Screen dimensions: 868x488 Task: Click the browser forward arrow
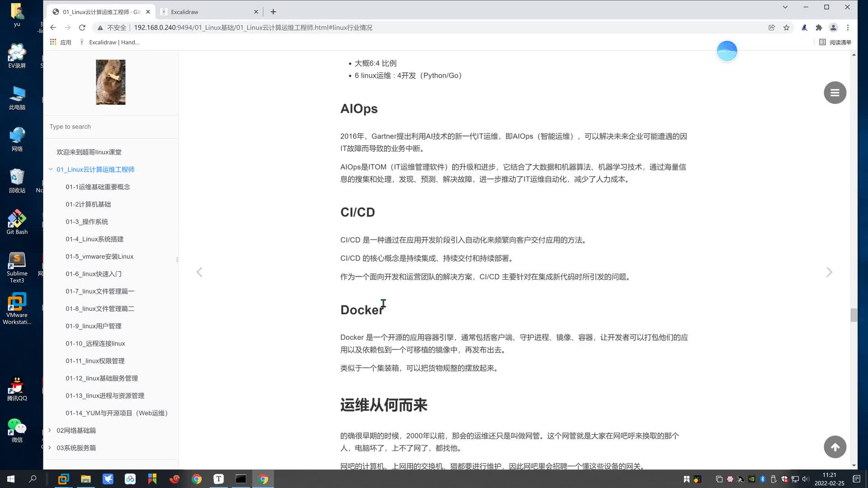coord(67,28)
